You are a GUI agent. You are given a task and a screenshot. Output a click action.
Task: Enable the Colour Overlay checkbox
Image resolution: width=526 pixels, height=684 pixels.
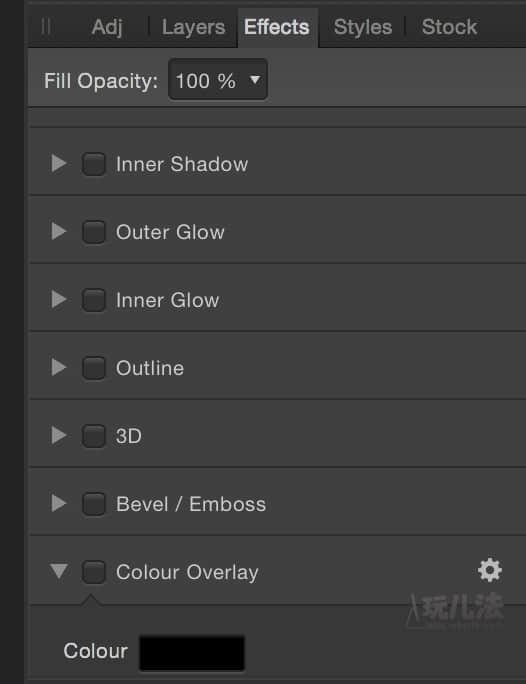[x=93, y=572]
